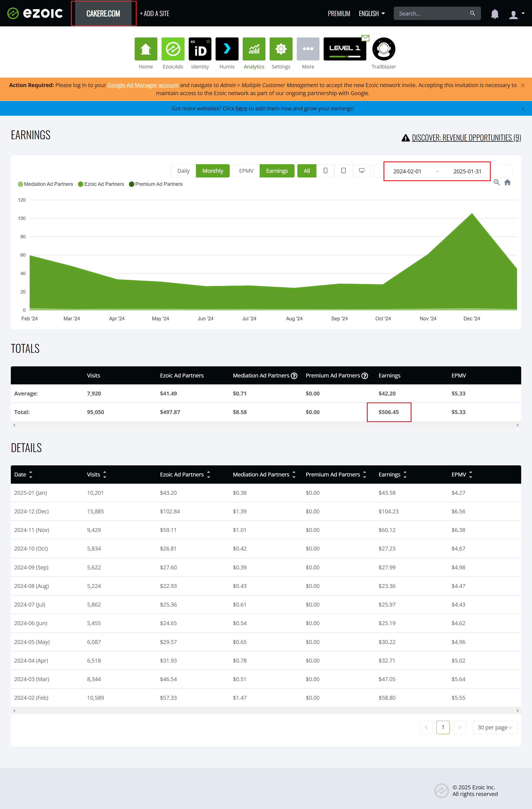This screenshot has height=809, width=532.
Task: Switch chart to Monthly view
Action: pos(213,171)
